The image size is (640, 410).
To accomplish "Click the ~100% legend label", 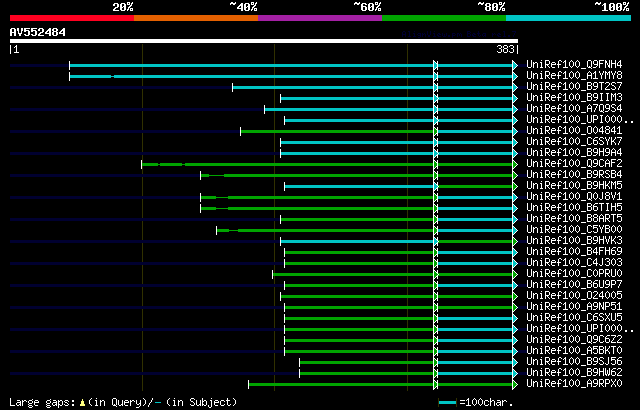I will (x=611, y=7).
